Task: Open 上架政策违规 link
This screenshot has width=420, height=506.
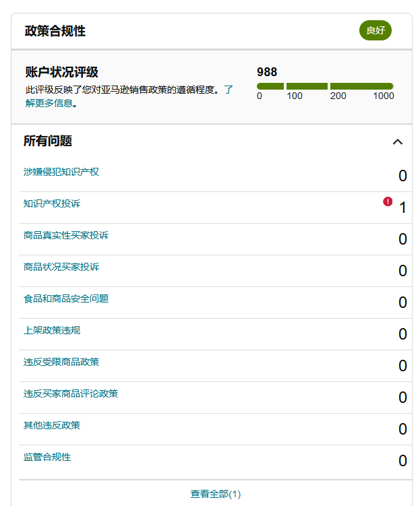Action: [x=52, y=330]
